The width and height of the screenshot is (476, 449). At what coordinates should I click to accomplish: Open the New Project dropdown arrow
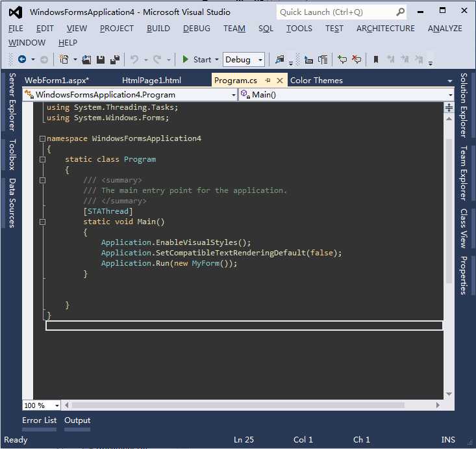[75, 60]
